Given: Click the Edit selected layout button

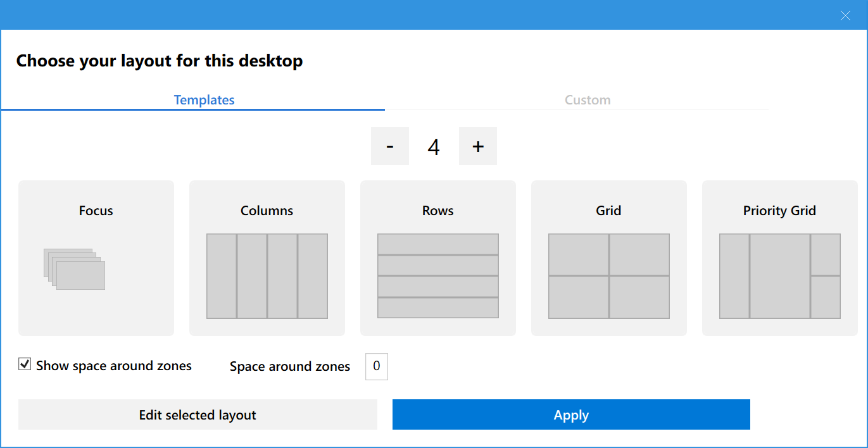Looking at the screenshot, I should pos(198,415).
